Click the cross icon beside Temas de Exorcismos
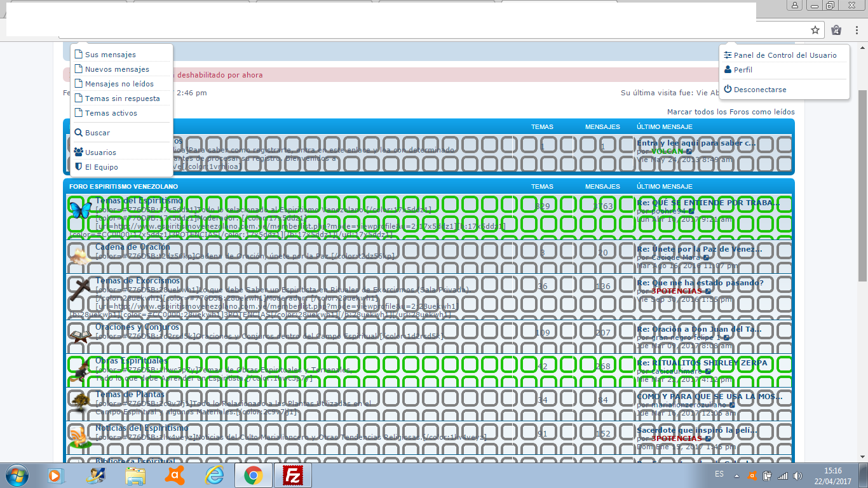Image resolution: width=868 pixels, height=488 pixels. click(x=79, y=290)
